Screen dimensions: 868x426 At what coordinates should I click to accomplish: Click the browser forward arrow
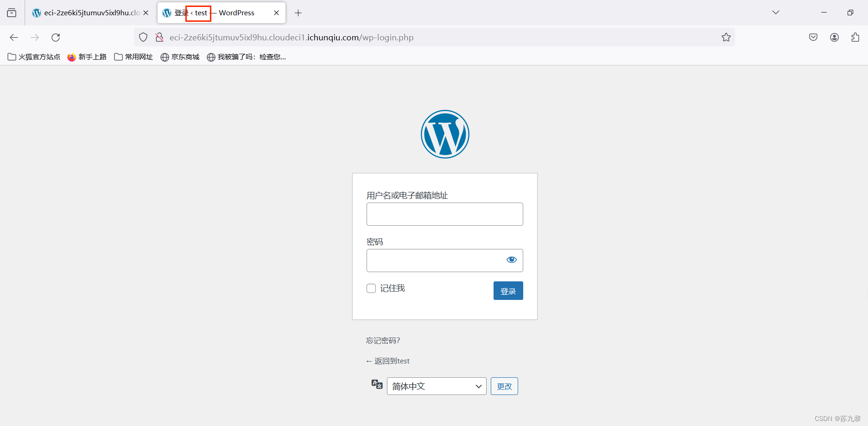[x=35, y=38]
